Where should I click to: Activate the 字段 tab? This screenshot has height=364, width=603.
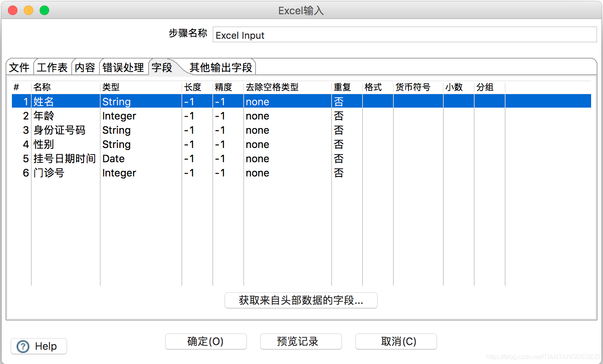point(162,67)
